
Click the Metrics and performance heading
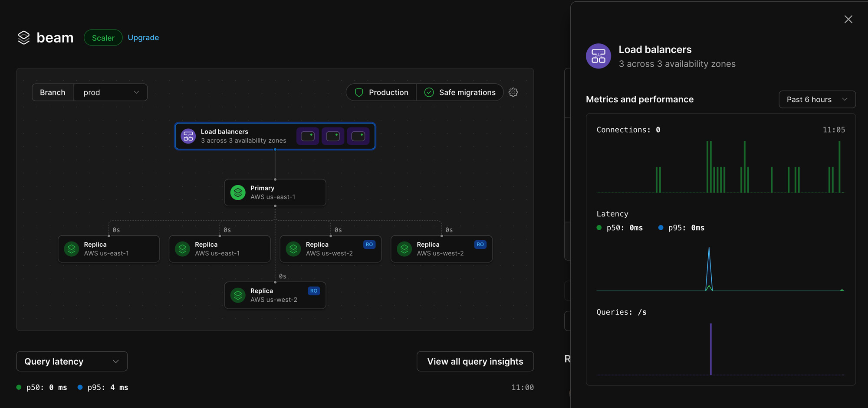pyautogui.click(x=640, y=99)
